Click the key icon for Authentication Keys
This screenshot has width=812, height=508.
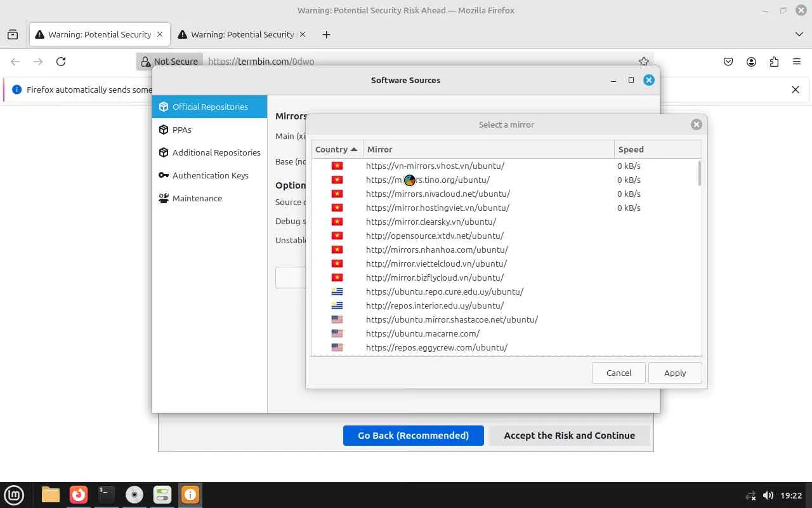click(164, 175)
